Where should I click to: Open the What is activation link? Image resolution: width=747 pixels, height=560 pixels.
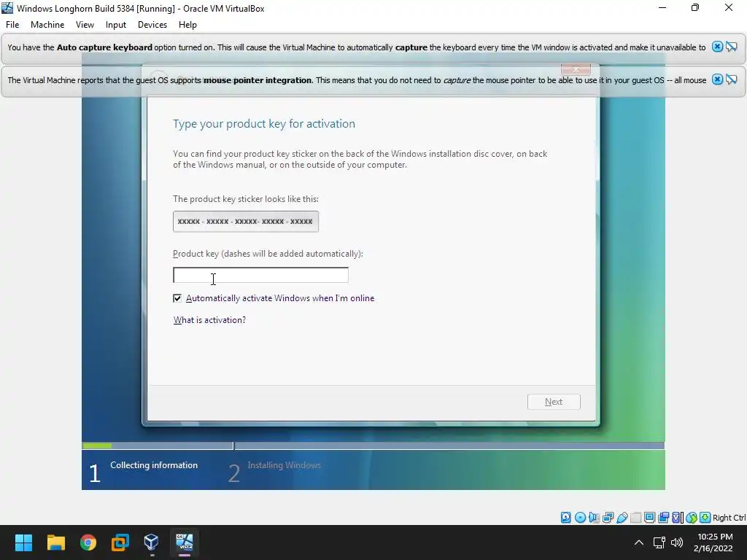209,320
